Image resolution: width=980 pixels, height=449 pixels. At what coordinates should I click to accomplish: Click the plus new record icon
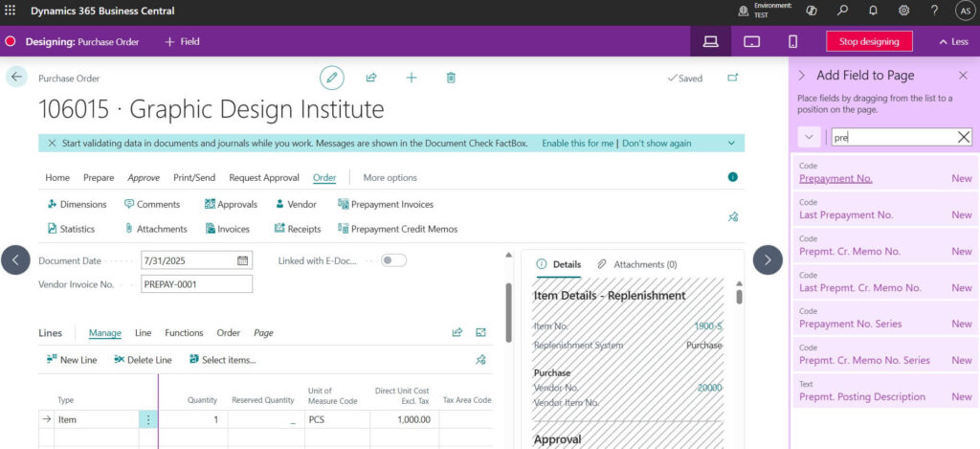tap(412, 79)
